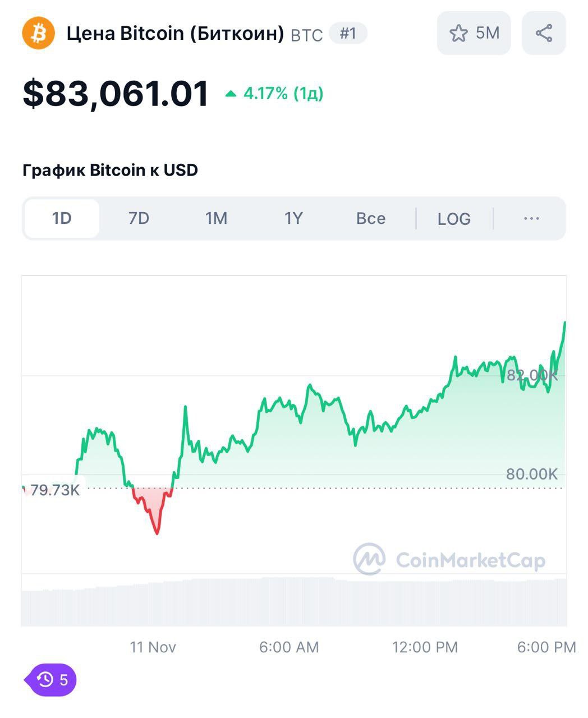Show the 1Y price chart

pos(293,218)
